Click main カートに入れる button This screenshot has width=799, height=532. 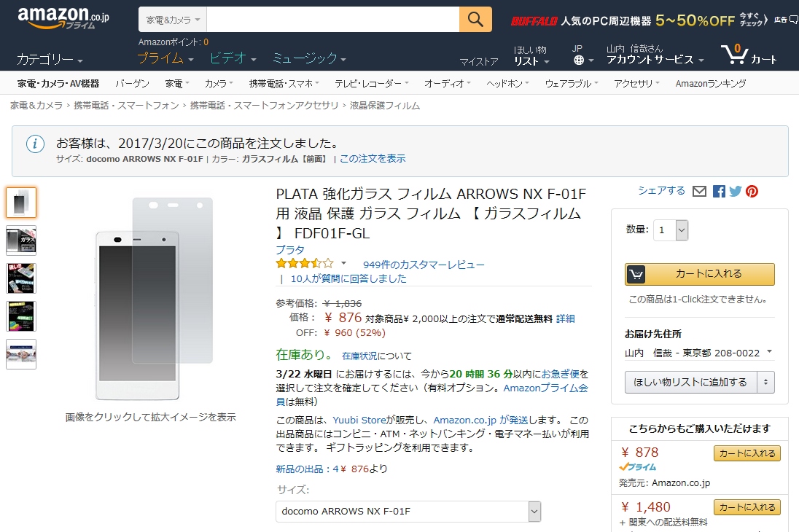700,274
